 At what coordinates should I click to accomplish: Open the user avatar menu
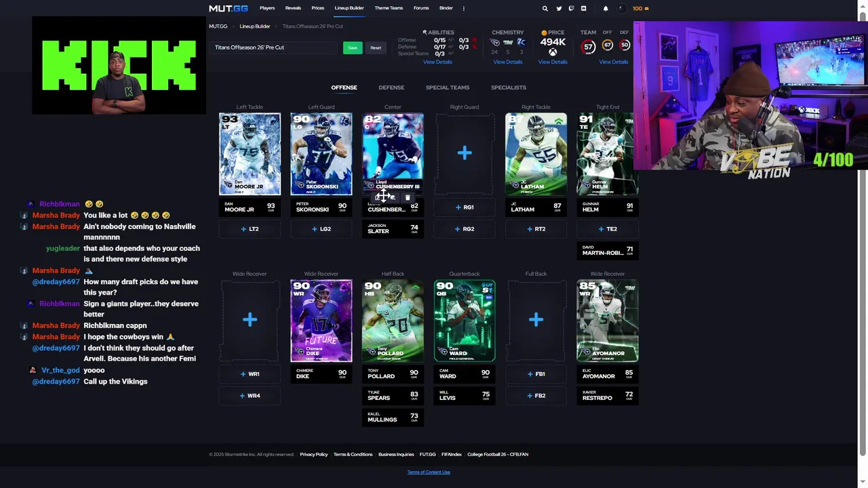(622, 8)
